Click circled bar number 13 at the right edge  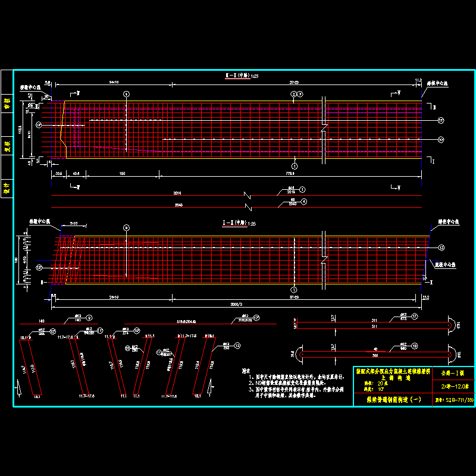tap(441, 248)
